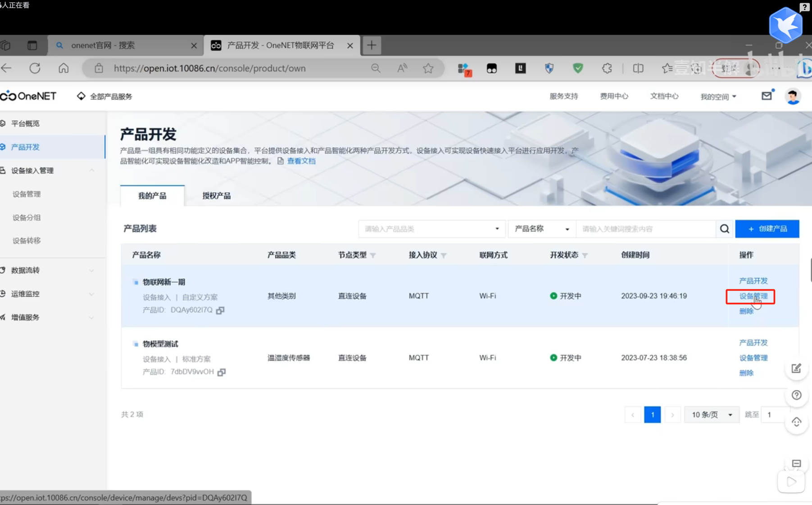The image size is (812, 505).
Task: Select the 请输入产品品类 combo field
Action: pos(431,229)
